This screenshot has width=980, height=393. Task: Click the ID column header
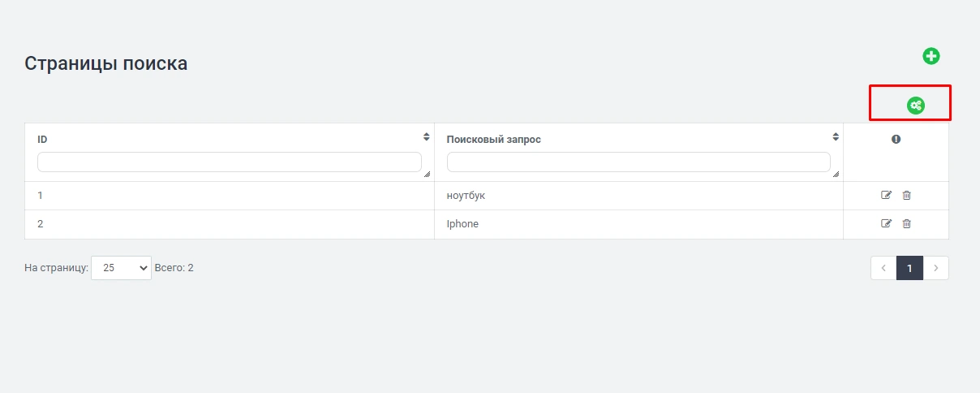click(42, 139)
